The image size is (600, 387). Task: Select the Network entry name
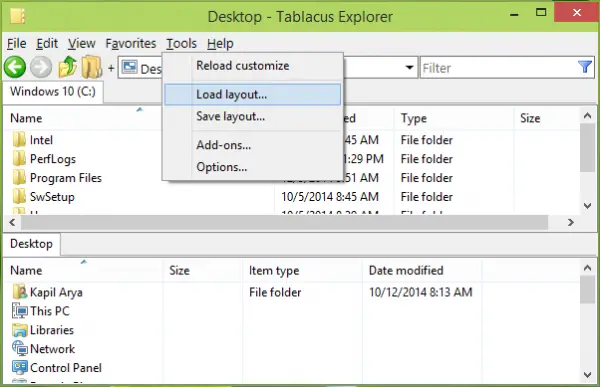[x=52, y=349]
